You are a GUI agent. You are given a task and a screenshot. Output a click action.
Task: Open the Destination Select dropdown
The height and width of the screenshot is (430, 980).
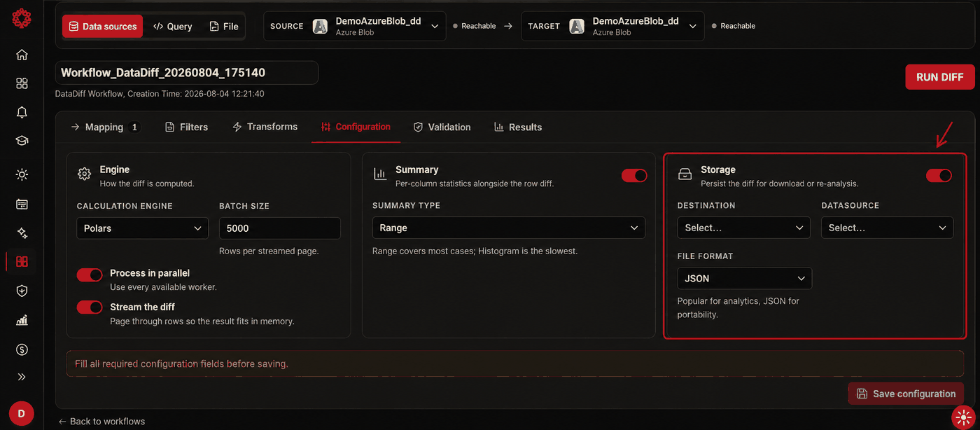point(743,228)
